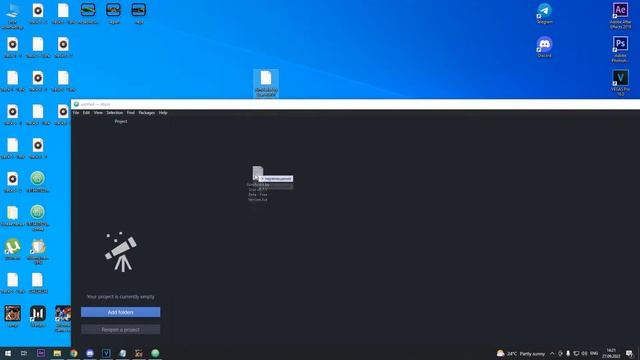Select the uTorrent desktop shortcut
Image resolution: width=640 pixels, height=360 pixels.
point(13,249)
